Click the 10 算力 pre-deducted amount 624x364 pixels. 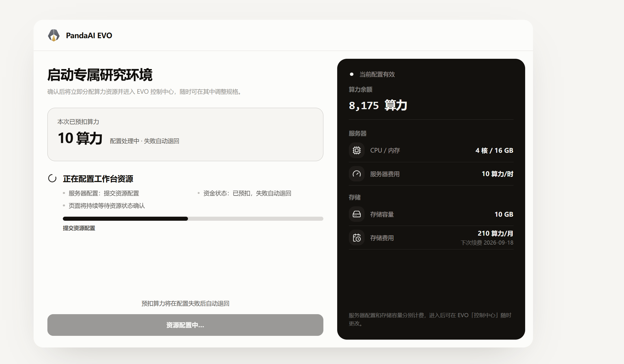(x=80, y=138)
